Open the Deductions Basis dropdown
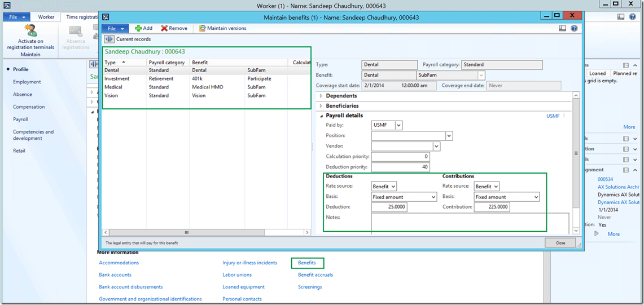This screenshot has height=305, width=644. [x=433, y=197]
